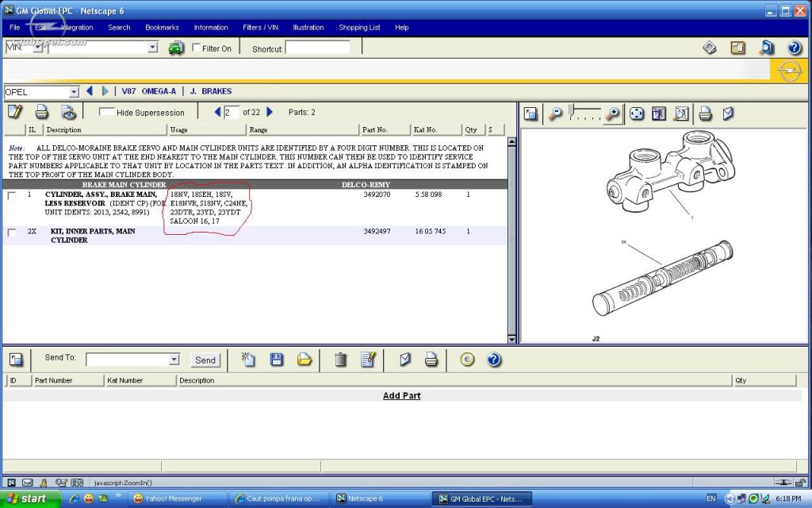Check the box for part 3492497
The image size is (812, 508).
click(x=12, y=233)
